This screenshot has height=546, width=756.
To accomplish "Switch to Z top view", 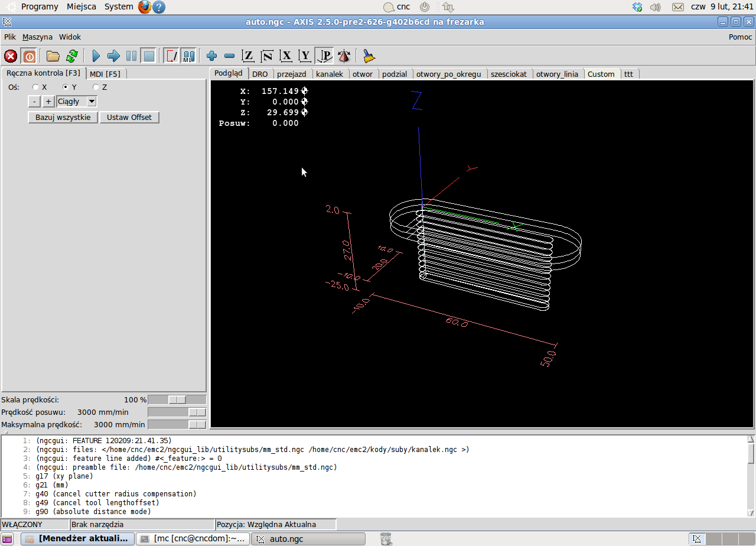I will [x=249, y=56].
